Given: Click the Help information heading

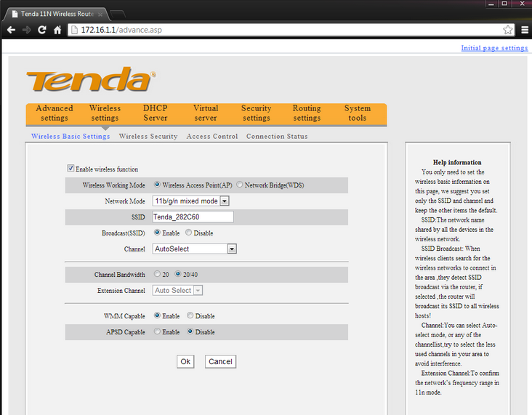Looking at the screenshot, I should pos(457,162).
